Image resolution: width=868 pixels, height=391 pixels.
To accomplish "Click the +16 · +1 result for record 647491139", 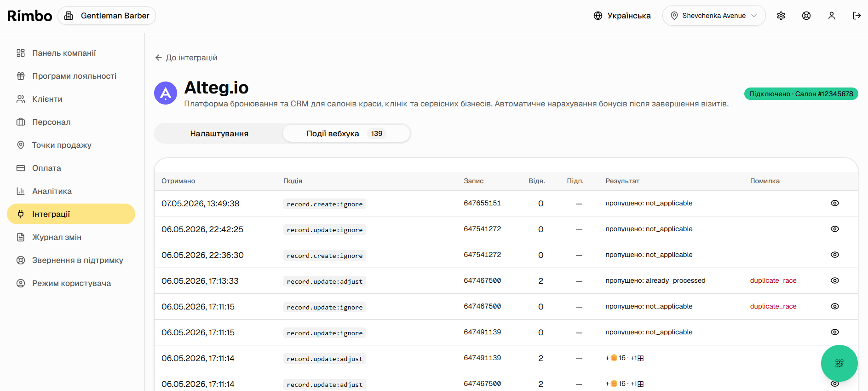I will tap(625, 358).
